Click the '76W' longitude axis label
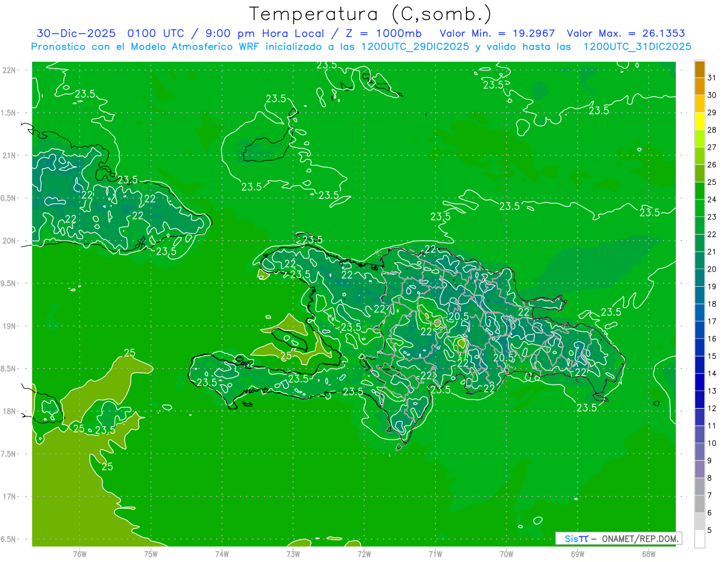 coord(79,554)
